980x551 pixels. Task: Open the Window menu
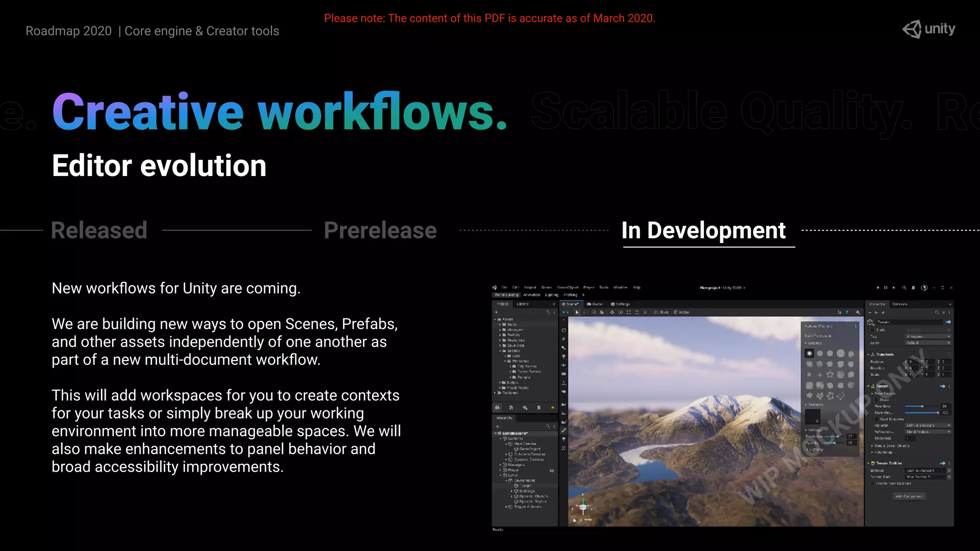point(620,287)
